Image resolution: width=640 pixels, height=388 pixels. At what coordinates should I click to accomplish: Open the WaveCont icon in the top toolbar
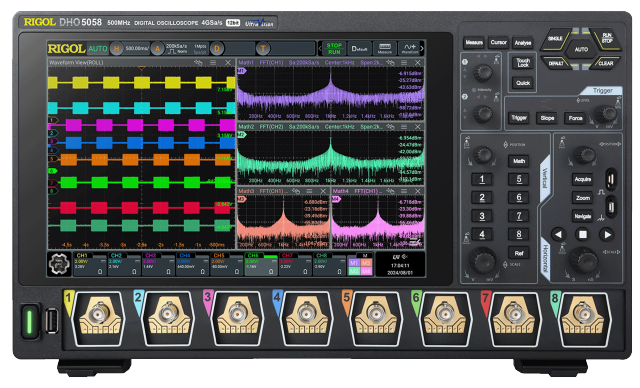point(409,49)
